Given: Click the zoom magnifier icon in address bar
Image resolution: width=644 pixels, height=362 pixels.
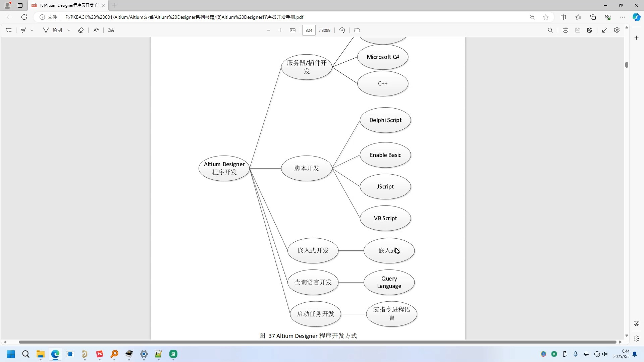Looking at the screenshot, I should (x=532, y=17).
